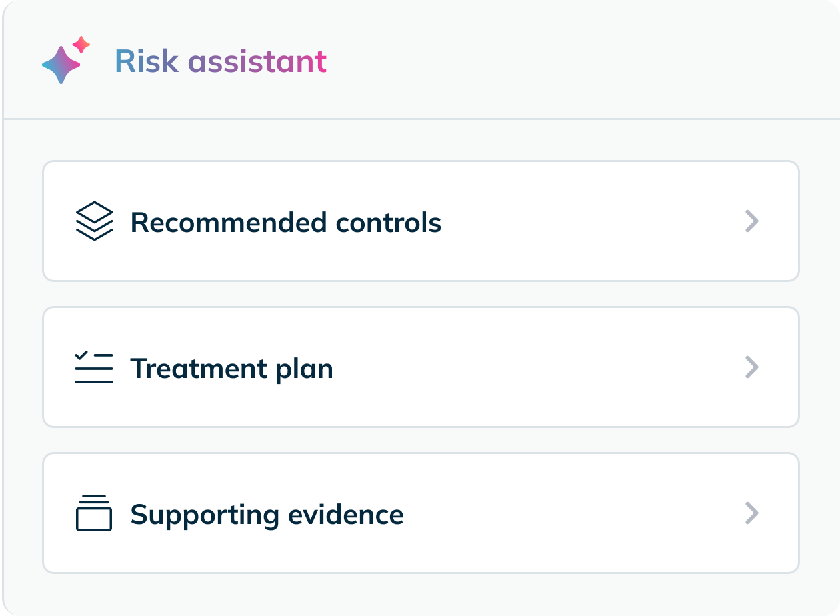Select the Treatment plan text label
Image resolution: width=840 pixels, height=616 pixels.
pyautogui.click(x=231, y=368)
